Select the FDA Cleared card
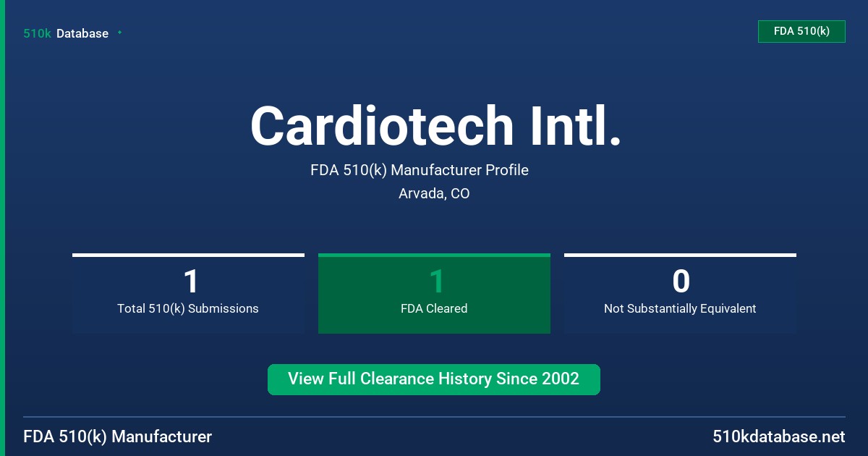Viewport: 868px width, 456px height. pyautogui.click(x=434, y=293)
